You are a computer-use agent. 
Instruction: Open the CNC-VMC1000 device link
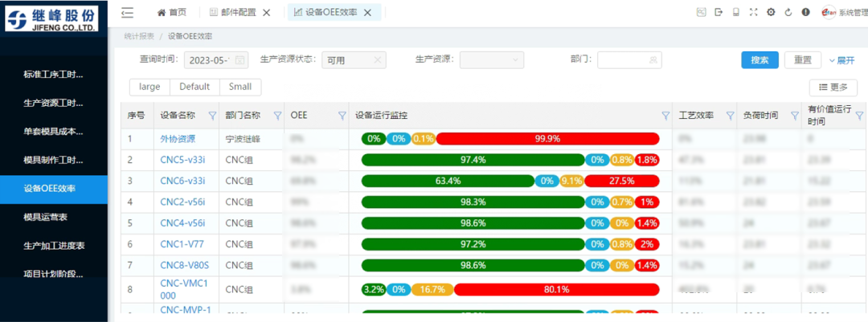[184, 289]
